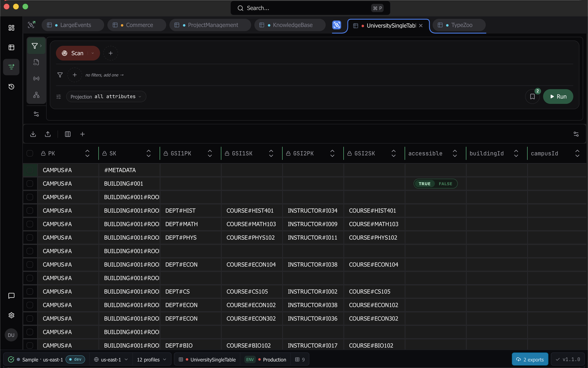Check the BUILDING#001 row checkbox
The width and height of the screenshot is (588, 368).
coord(30,184)
